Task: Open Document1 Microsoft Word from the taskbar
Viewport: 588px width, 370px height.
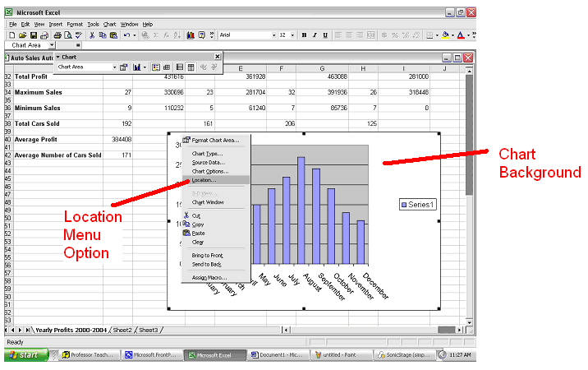Action: pyautogui.click(x=279, y=355)
